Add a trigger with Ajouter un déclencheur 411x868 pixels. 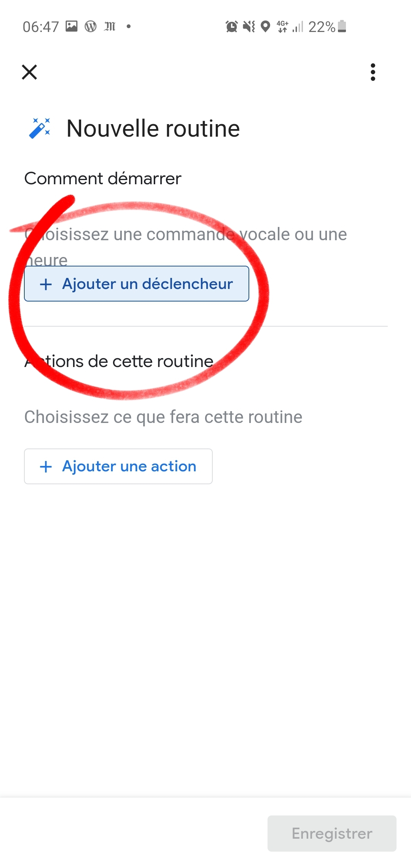coord(137,284)
